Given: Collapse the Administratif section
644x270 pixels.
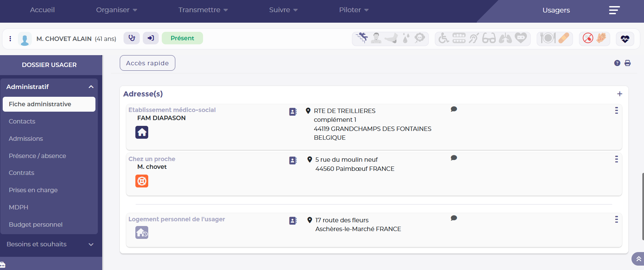Looking at the screenshot, I should [x=91, y=87].
